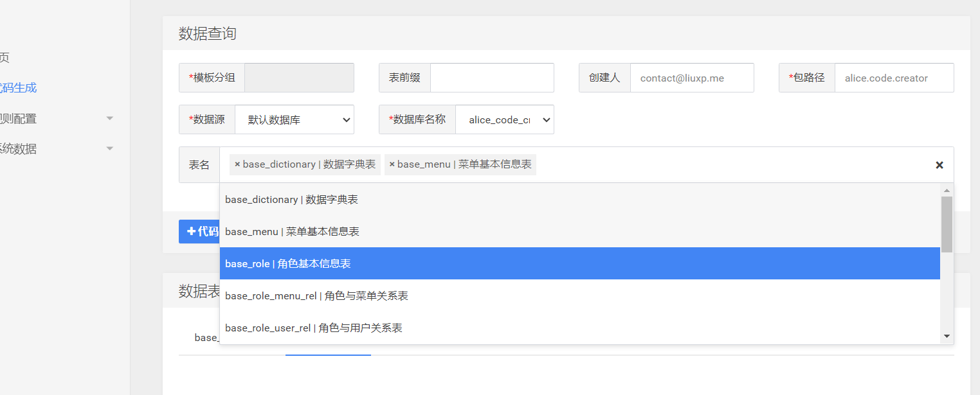This screenshot has height=395, width=980.
Task: Click the 创建人 input field
Action: coord(692,78)
